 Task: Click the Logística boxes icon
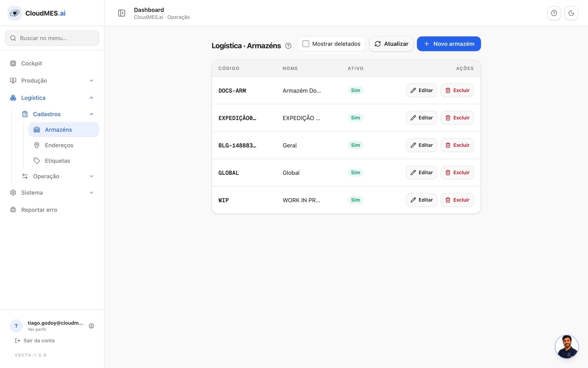click(x=13, y=98)
